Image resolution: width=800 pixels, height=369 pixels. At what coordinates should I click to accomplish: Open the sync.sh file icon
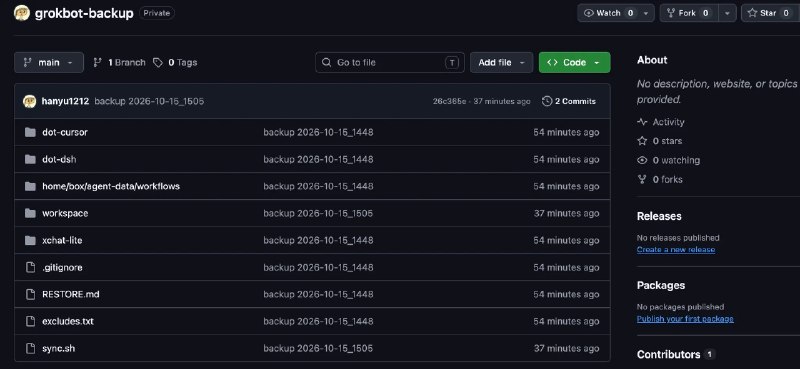coord(31,349)
